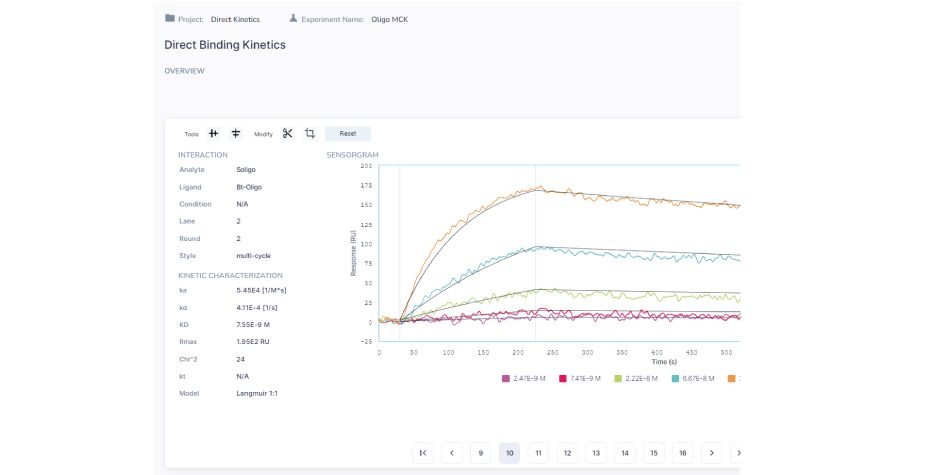This screenshot has width=940, height=475.
Task: Open page 16 of results
Action: coord(683,453)
